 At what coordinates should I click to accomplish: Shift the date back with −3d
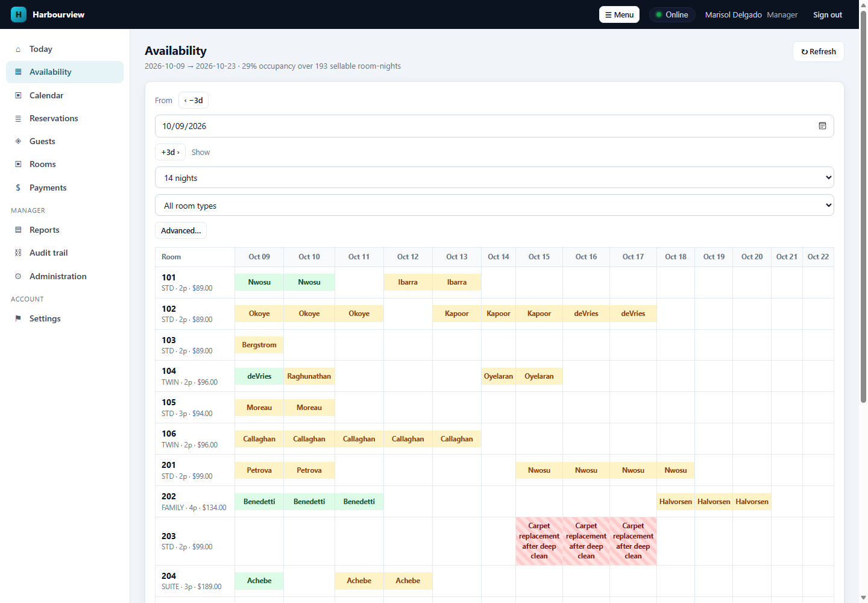tap(193, 100)
